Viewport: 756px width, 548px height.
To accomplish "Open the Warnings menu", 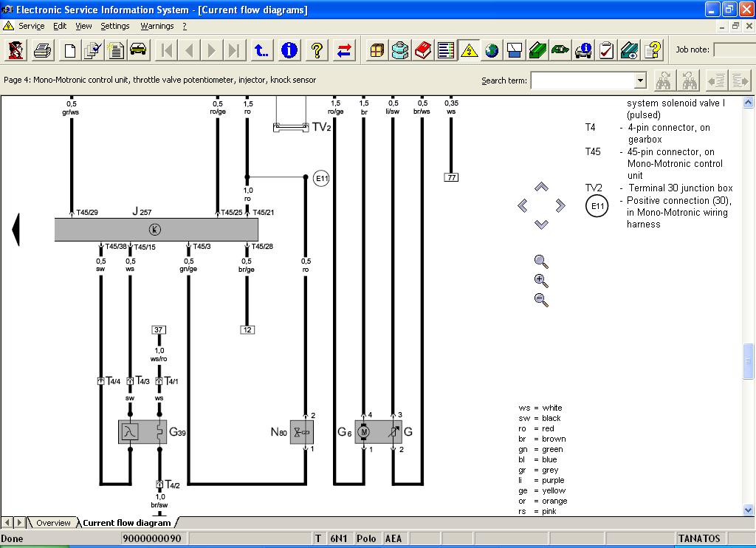I will pyautogui.click(x=157, y=26).
